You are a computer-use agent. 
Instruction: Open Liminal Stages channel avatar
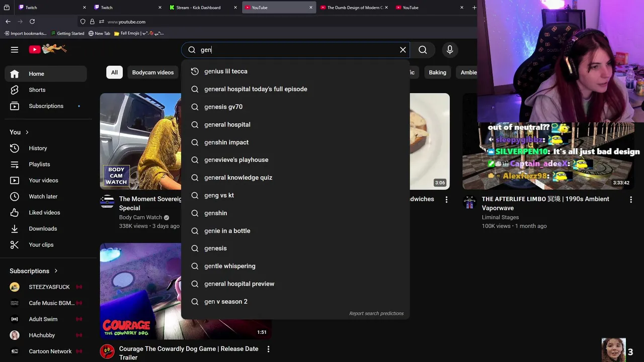[x=469, y=202]
